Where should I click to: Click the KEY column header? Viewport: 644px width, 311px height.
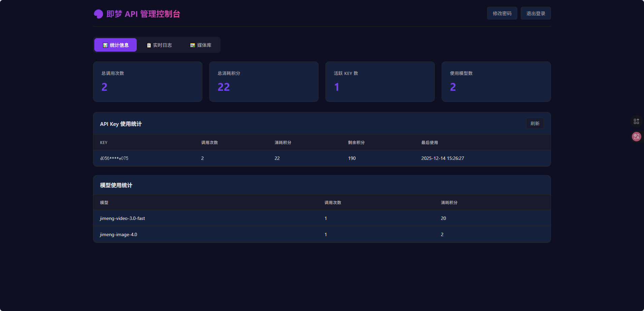click(x=104, y=143)
